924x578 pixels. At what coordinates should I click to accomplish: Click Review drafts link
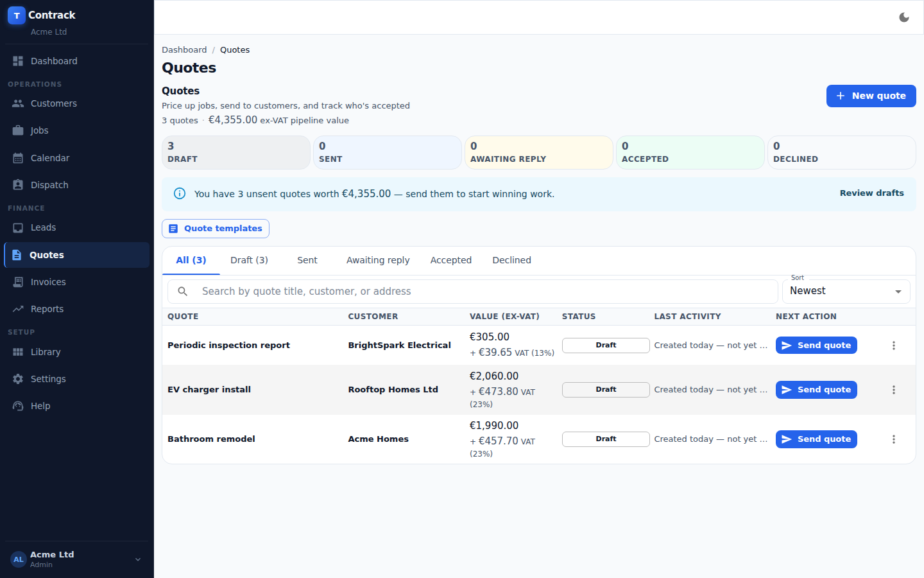tap(871, 193)
